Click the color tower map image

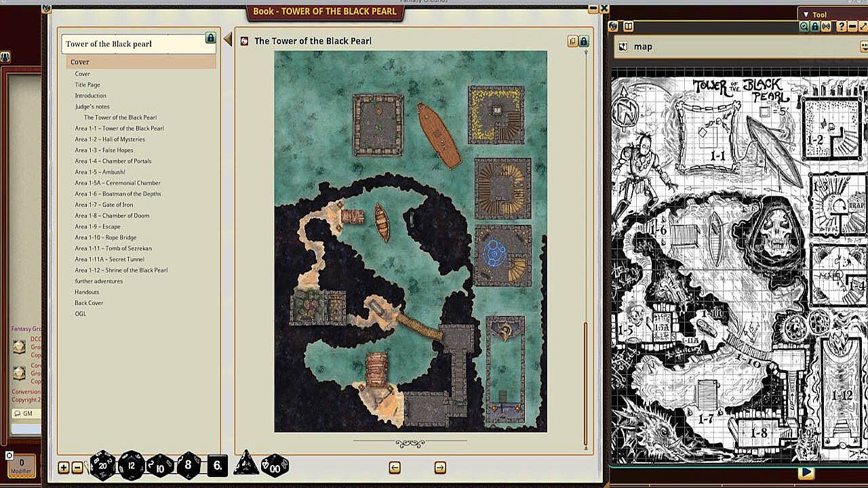[x=410, y=241]
